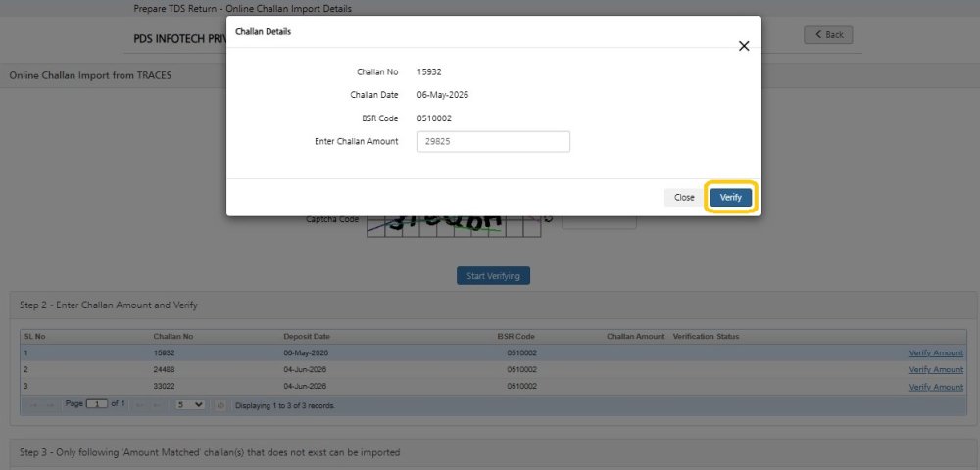Click the Verify button in Challan Details
Image resolution: width=980 pixels, height=470 pixels.
(x=731, y=197)
